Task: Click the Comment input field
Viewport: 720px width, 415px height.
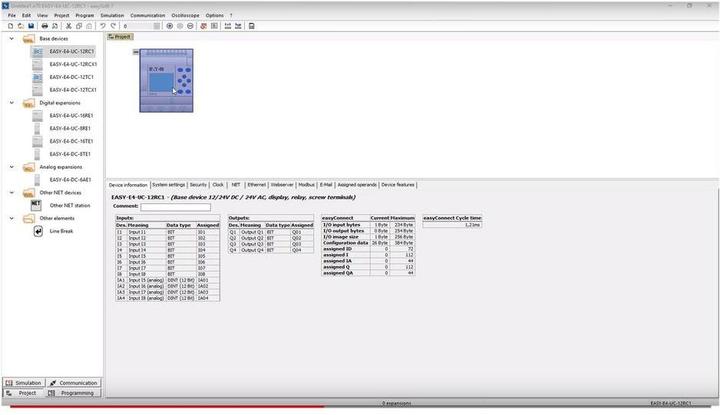Action: [x=175, y=207]
